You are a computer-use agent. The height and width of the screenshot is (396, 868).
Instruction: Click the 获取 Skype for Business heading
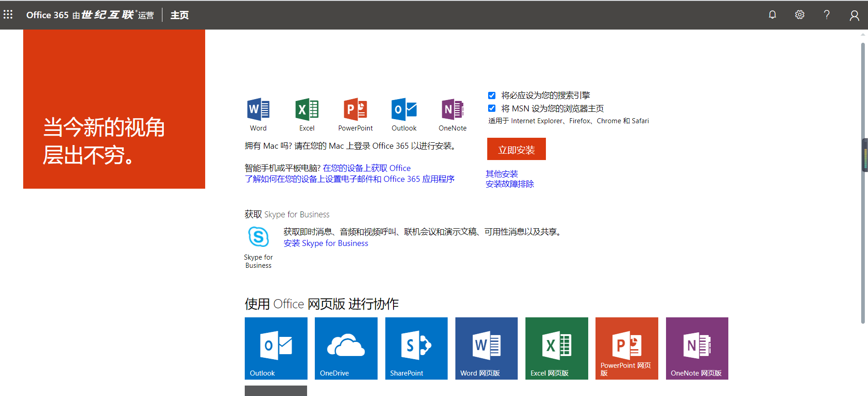[x=287, y=215]
